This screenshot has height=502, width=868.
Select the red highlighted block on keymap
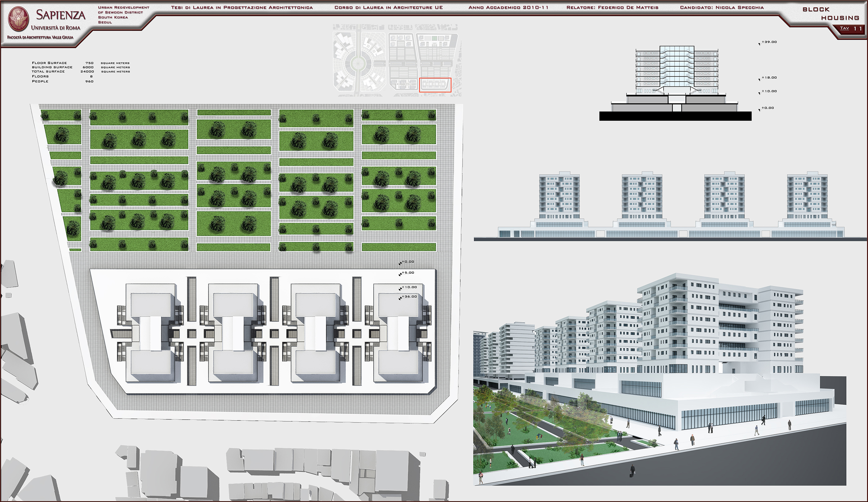click(435, 85)
